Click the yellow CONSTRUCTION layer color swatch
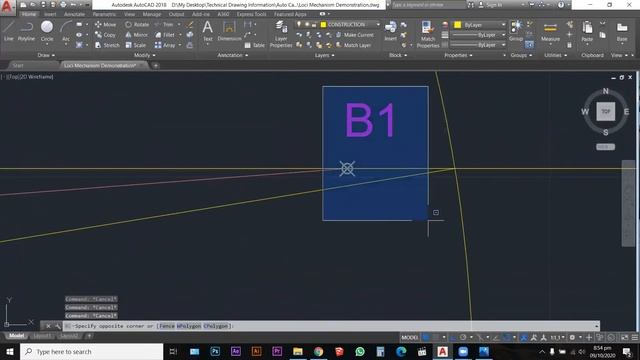Screen dimensions: 640x360 click(x=323, y=25)
